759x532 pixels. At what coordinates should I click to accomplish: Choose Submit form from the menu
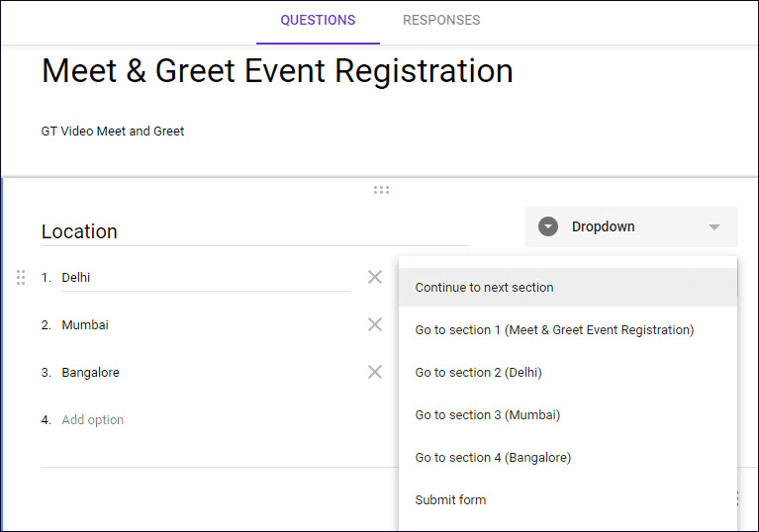[x=568, y=500]
